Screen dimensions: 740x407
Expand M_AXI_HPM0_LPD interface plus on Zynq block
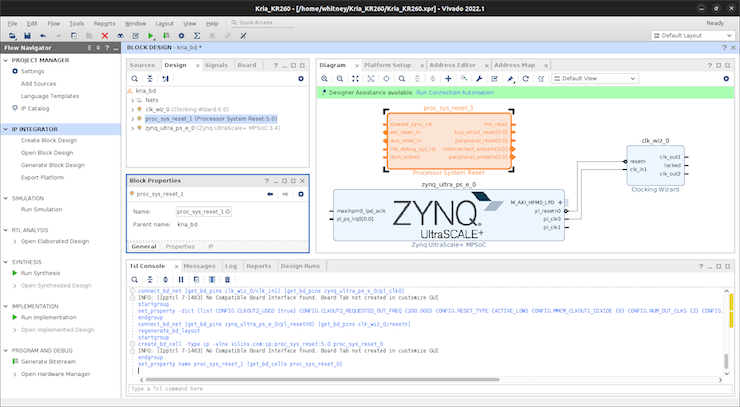click(560, 203)
